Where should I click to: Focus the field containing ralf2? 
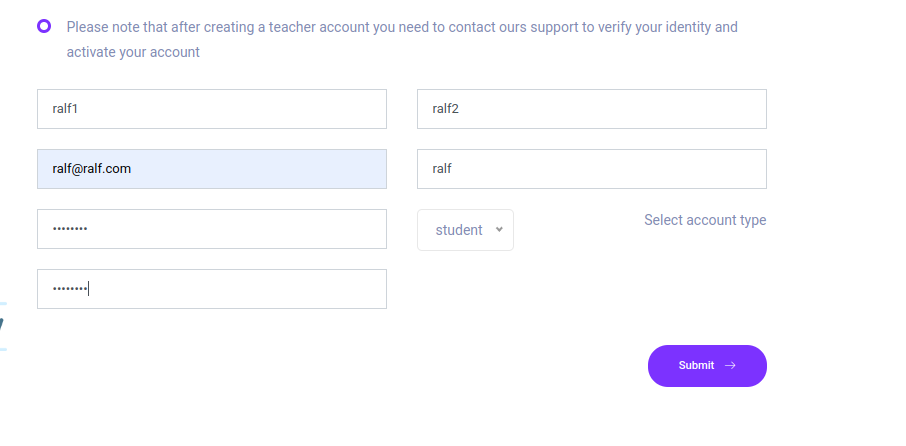[x=591, y=109]
